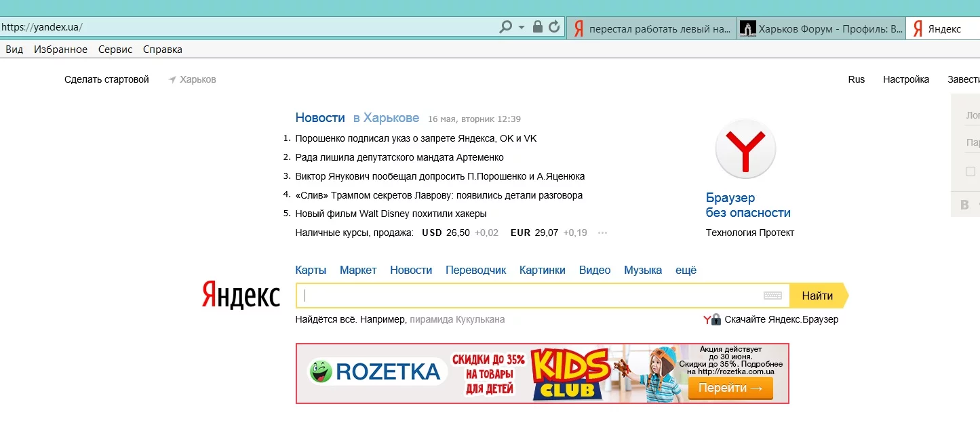
Task: Expand more services with 'ещё'
Action: click(686, 270)
